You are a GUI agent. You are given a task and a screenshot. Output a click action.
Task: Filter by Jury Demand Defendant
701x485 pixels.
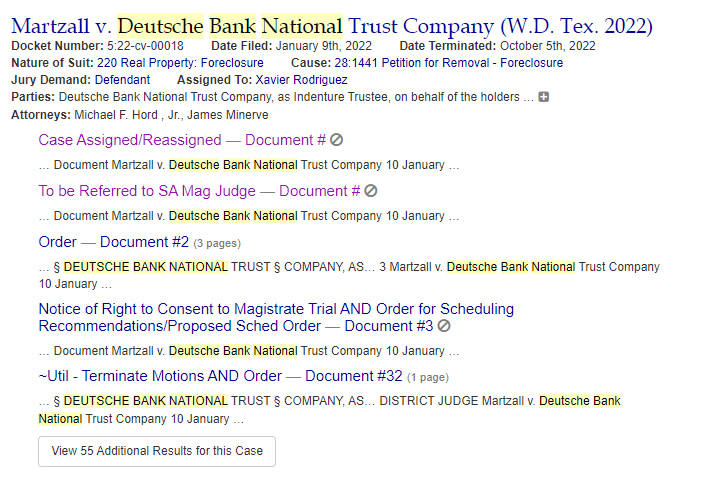[x=122, y=80]
